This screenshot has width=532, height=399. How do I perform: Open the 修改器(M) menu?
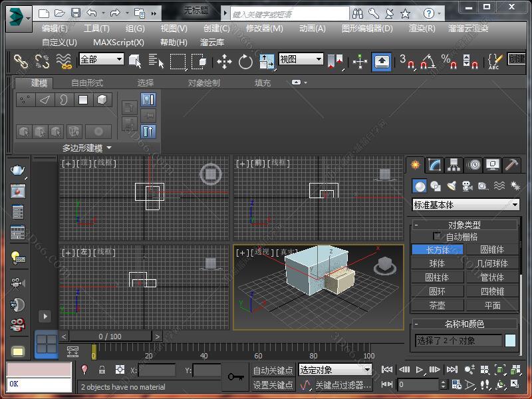(x=264, y=29)
